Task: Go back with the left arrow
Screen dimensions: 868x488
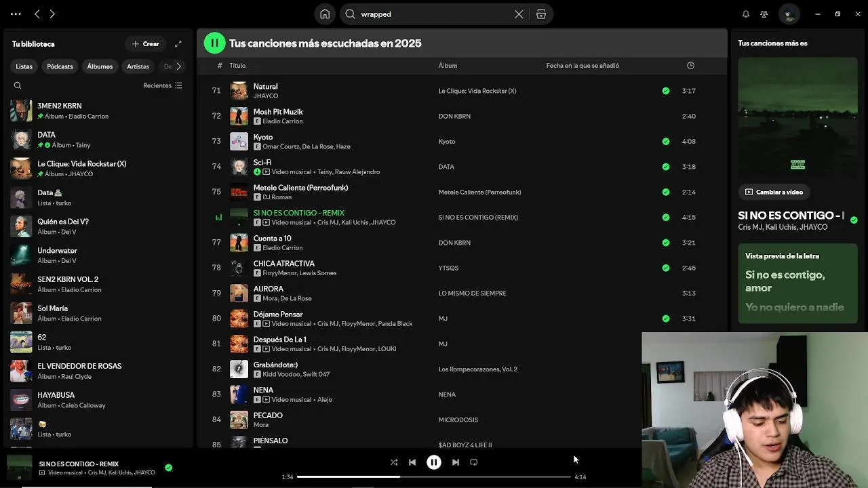Action: (37, 14)
